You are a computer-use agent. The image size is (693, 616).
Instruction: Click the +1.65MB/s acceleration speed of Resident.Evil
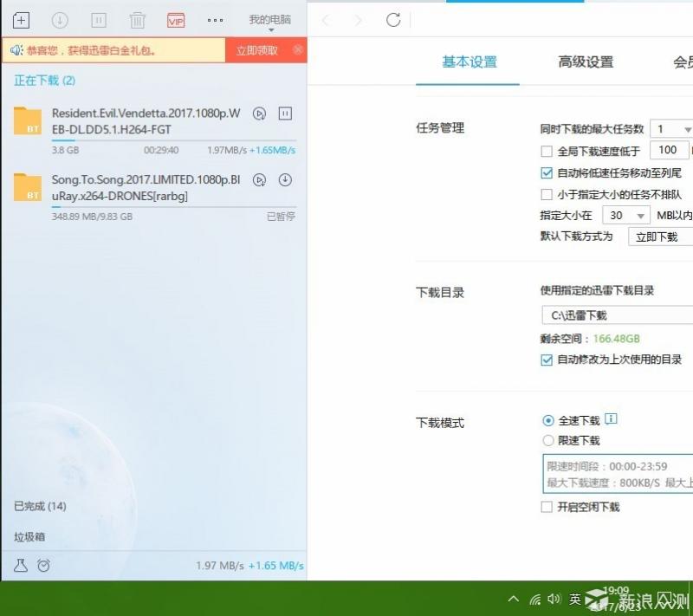pos(273,150)
